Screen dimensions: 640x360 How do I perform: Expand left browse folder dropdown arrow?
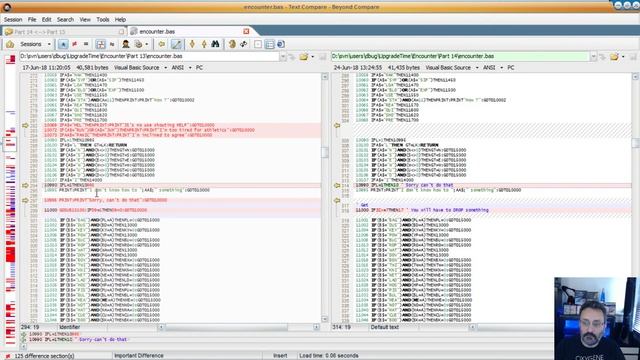(313, 57)
